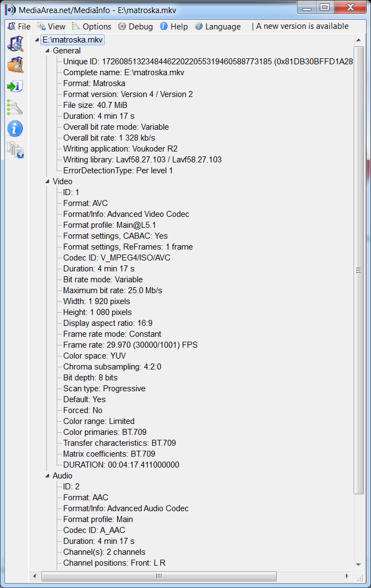Viewport: 371px width, 588px height.
Task: Click the Preferences wrench sidebar icon
Action: click(x=15, y=107)
